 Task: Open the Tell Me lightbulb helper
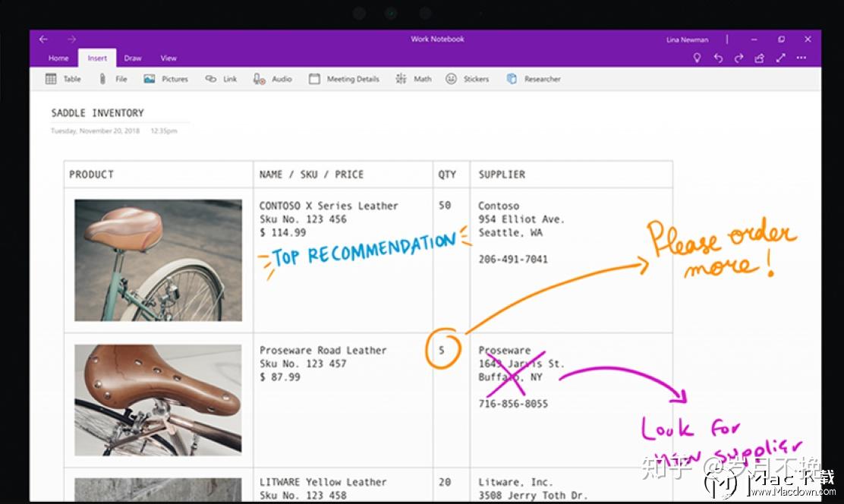(x=697, y=57)
